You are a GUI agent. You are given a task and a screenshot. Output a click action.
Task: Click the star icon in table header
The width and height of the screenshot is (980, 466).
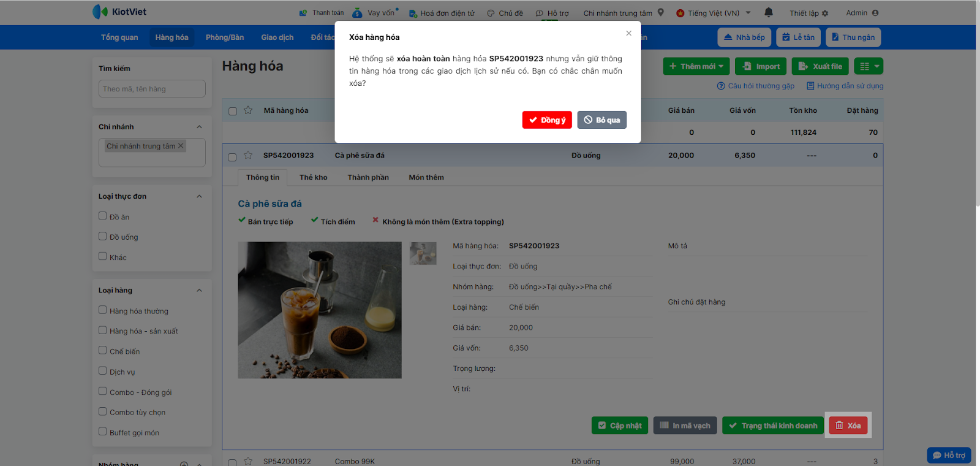pos(248,110)
